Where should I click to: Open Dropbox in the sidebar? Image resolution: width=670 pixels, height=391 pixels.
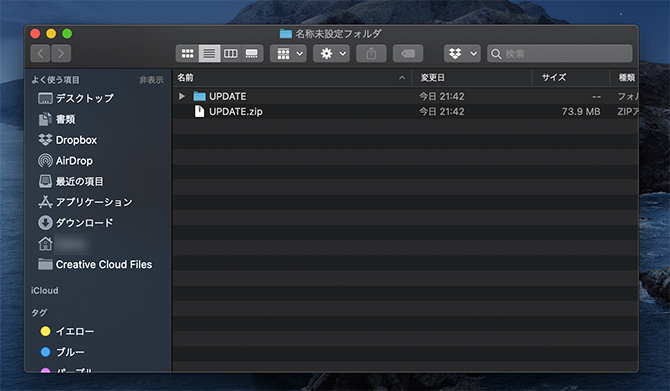click(x=68, y=140)
